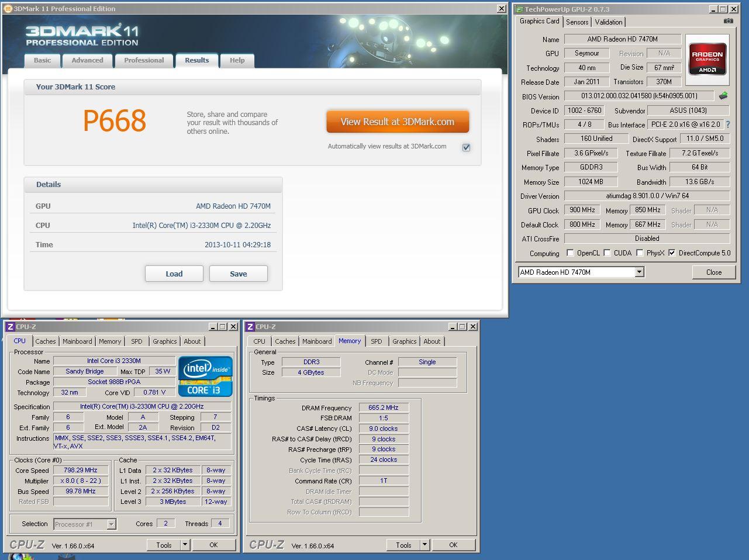Click Tools button in left CPU-Z window
This screenshot has width=749, height=560.
[164, 545]
